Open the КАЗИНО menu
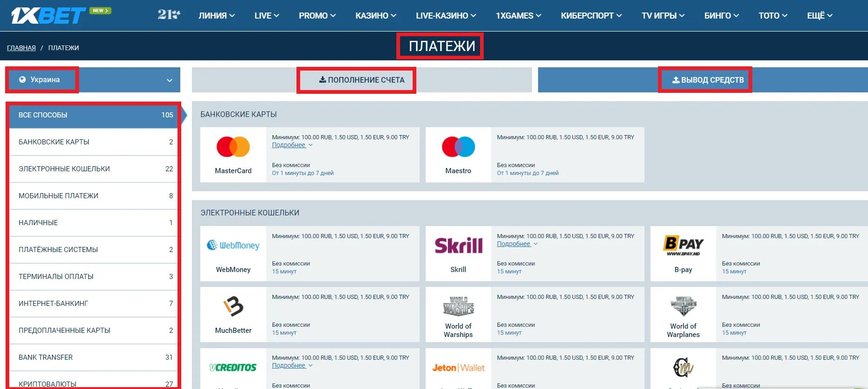 [x=376, y=16]
